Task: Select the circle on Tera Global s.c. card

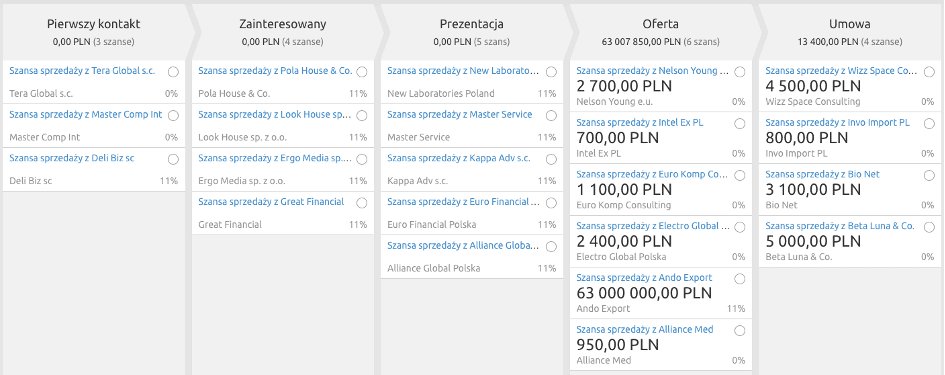Action: 173,72
